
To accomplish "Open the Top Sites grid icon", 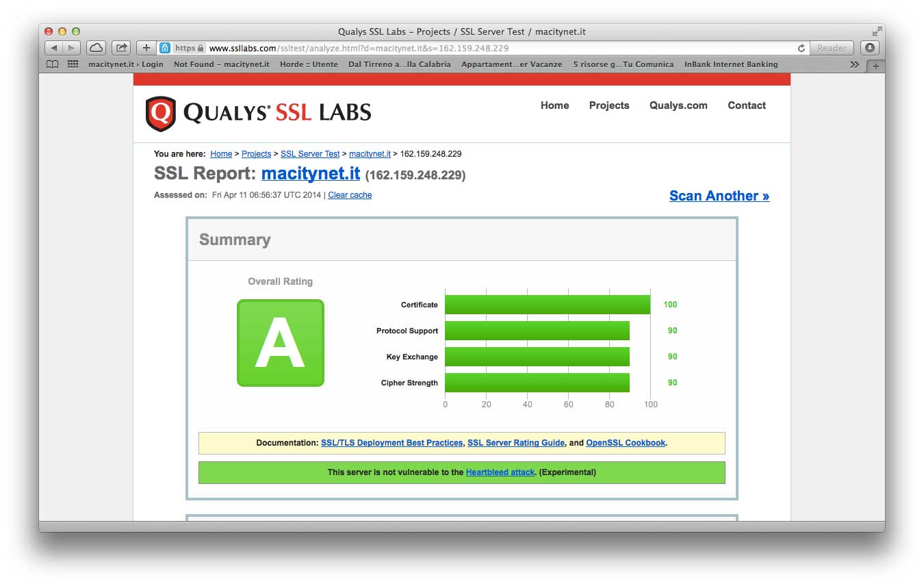I will (x=73, y=64).
